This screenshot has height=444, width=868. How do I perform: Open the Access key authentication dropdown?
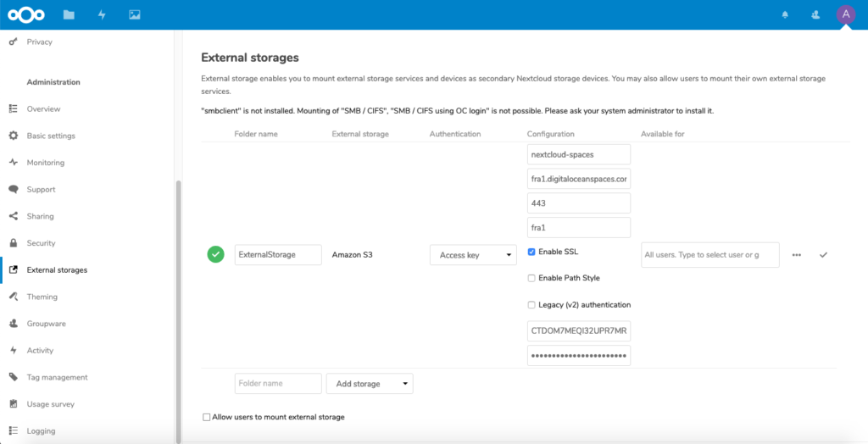(473, 255)
